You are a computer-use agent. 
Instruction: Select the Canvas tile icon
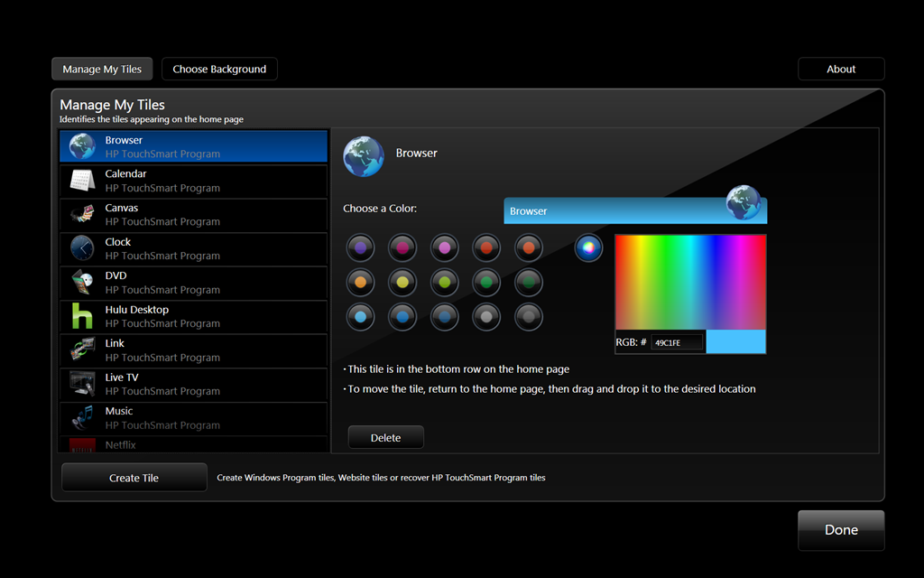click(x=82, y=215)
